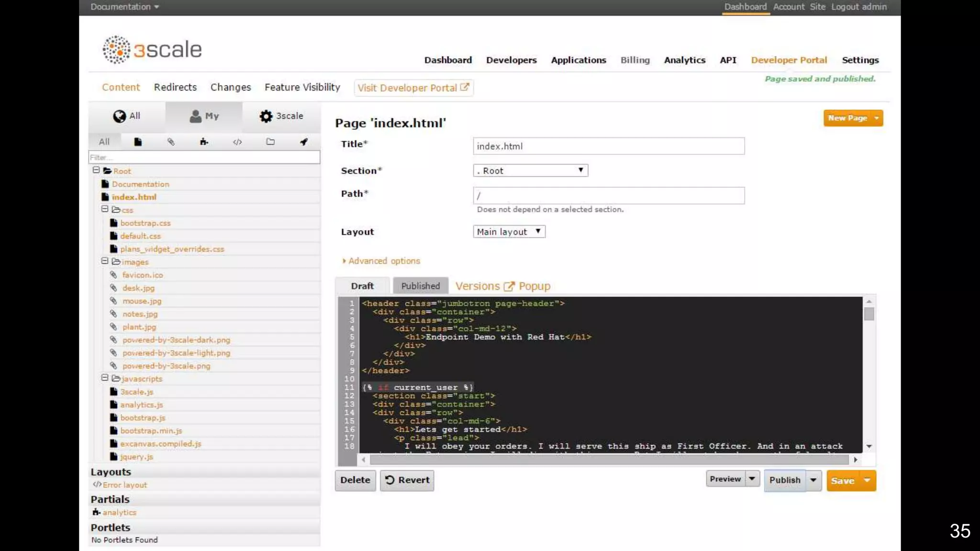
Task: Switch to the Published tab
Action: [x=420, y=286]
